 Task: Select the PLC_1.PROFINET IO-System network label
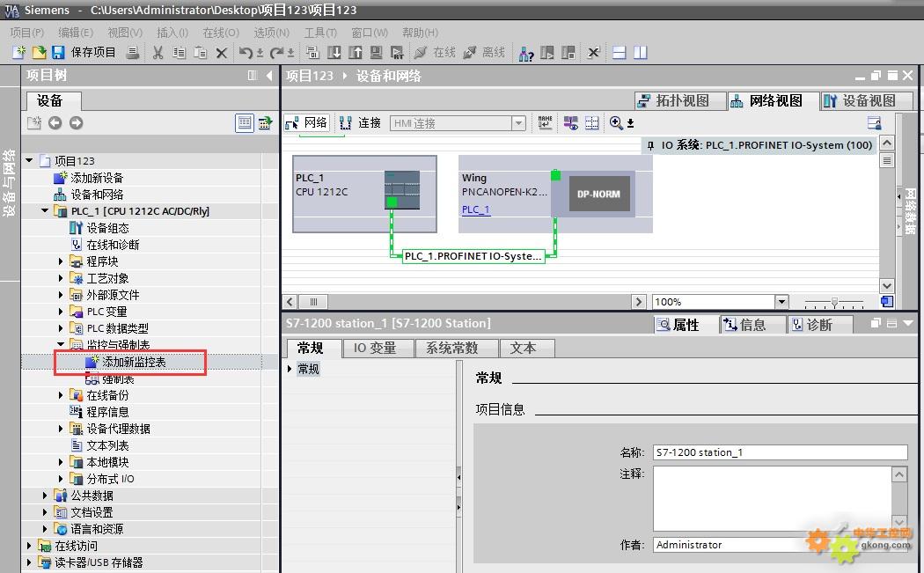473,256
